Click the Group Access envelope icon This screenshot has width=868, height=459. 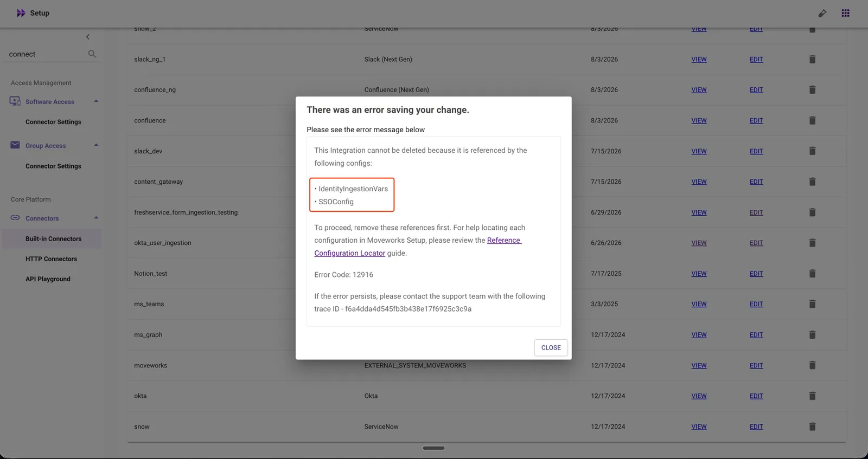coord(15,145)
